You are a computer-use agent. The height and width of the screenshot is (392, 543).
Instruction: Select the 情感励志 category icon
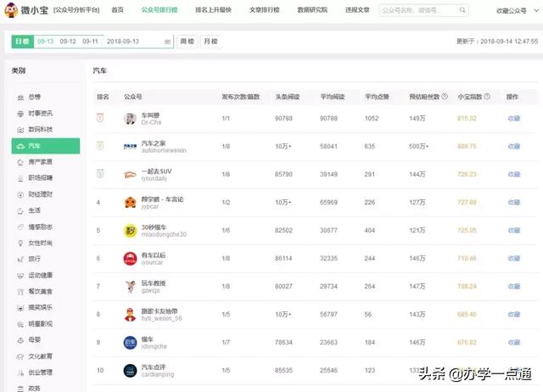(x=20, y=227)
